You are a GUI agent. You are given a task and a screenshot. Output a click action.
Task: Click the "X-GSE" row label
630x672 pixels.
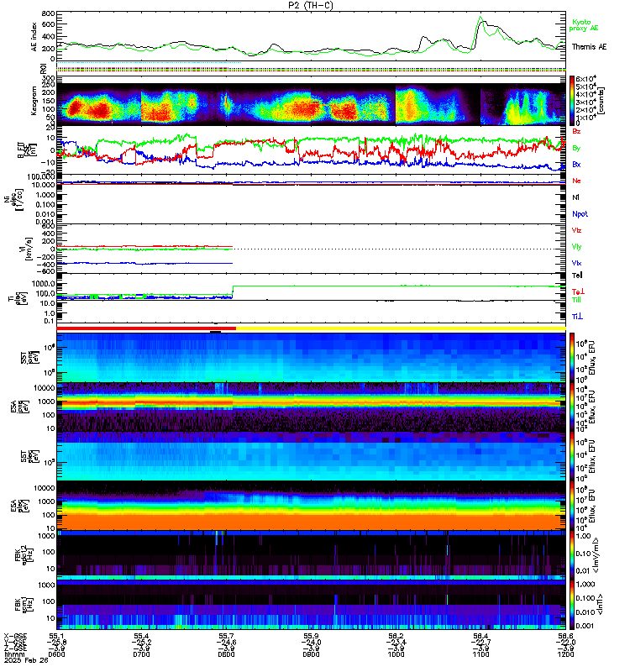[15, 636]
